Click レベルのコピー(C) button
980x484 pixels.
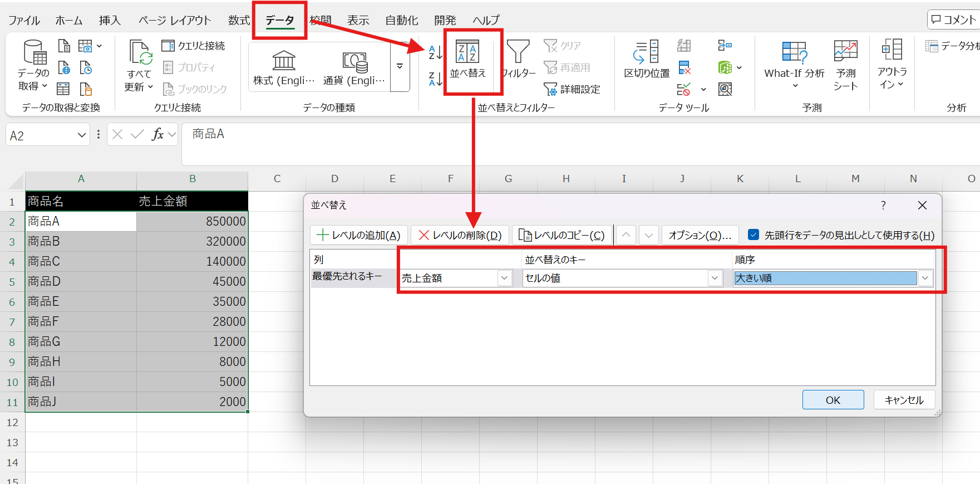click(x=562, y=235)
